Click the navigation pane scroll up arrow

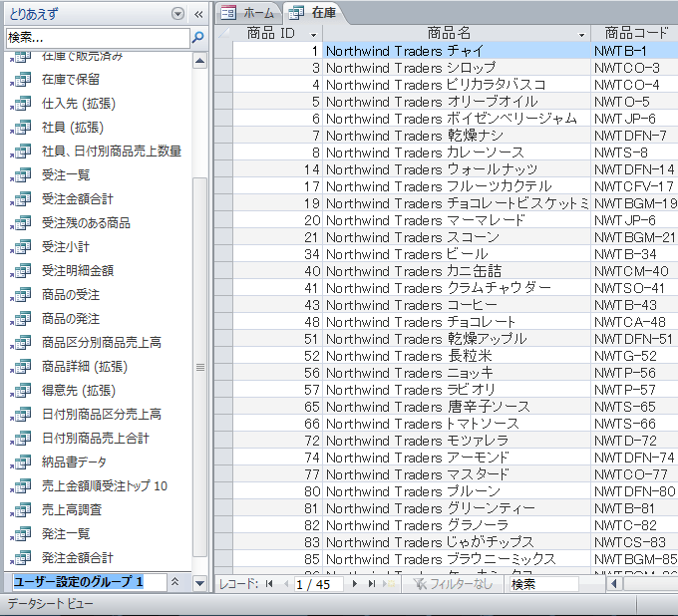pyautogui.click(x=199, y=61)
